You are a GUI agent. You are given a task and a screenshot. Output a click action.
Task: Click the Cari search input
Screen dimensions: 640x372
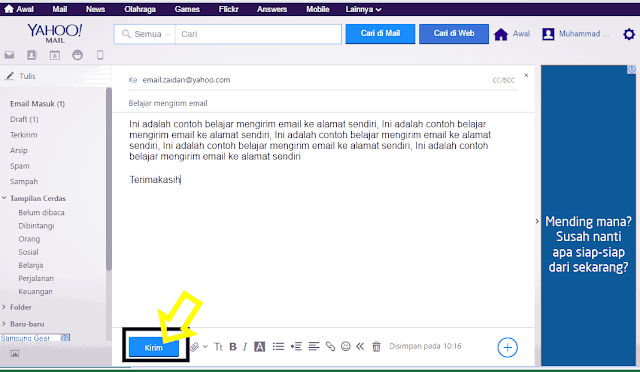[258, 34]
